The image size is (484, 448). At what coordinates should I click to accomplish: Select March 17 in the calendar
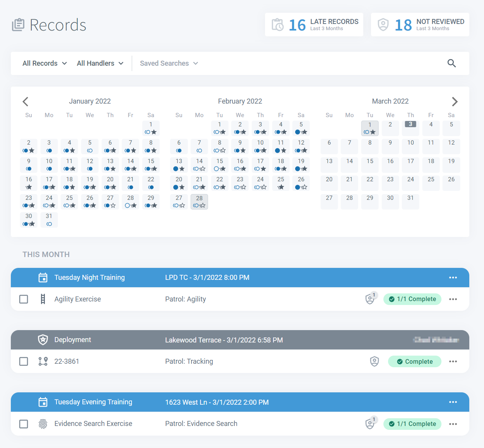410,165
